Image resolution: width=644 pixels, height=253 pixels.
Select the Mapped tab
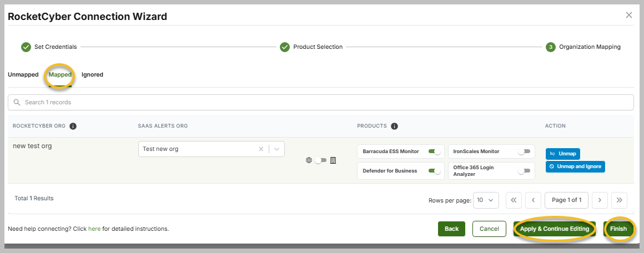(x=60, y=75)
